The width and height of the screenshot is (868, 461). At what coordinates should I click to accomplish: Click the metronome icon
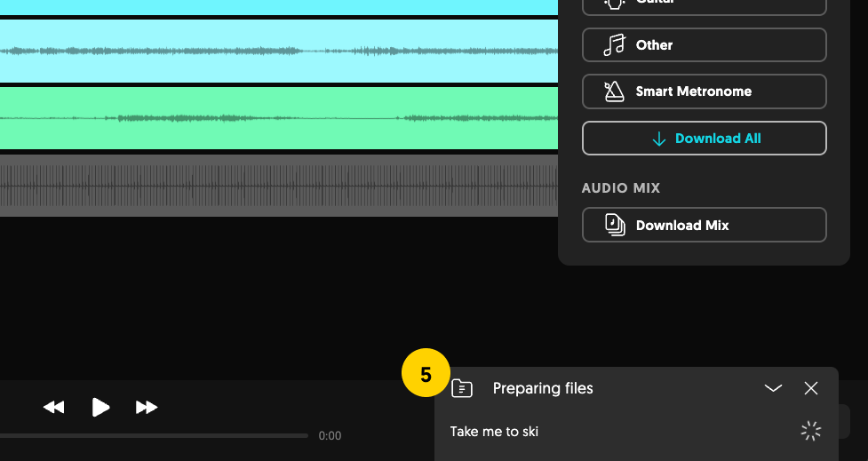614,91
